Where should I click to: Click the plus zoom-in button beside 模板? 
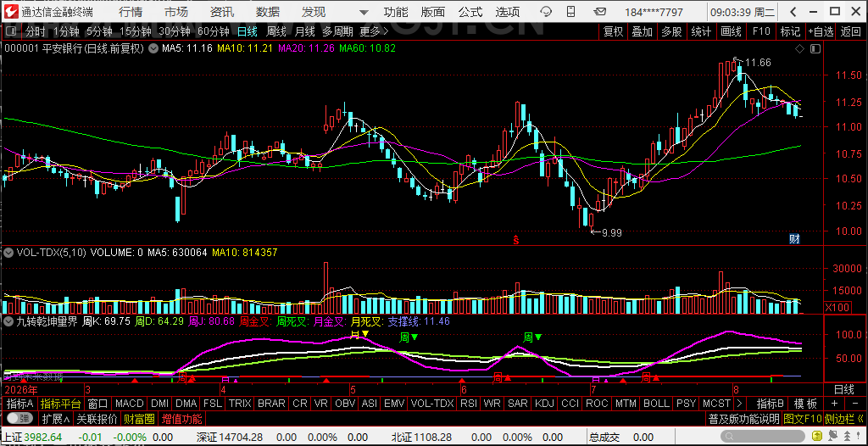tap(834, 404)
